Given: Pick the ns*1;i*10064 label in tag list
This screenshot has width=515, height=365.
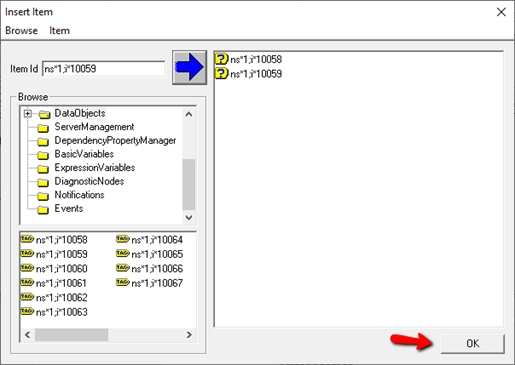Looking at the screenshot, I should [157, 240].
